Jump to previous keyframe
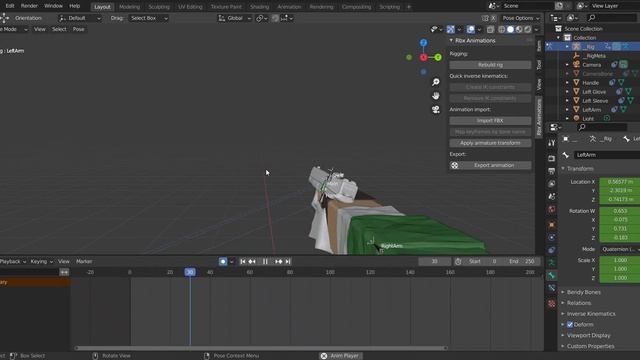Viewport: 640px width, 360px height. click(x=252, y=261)
